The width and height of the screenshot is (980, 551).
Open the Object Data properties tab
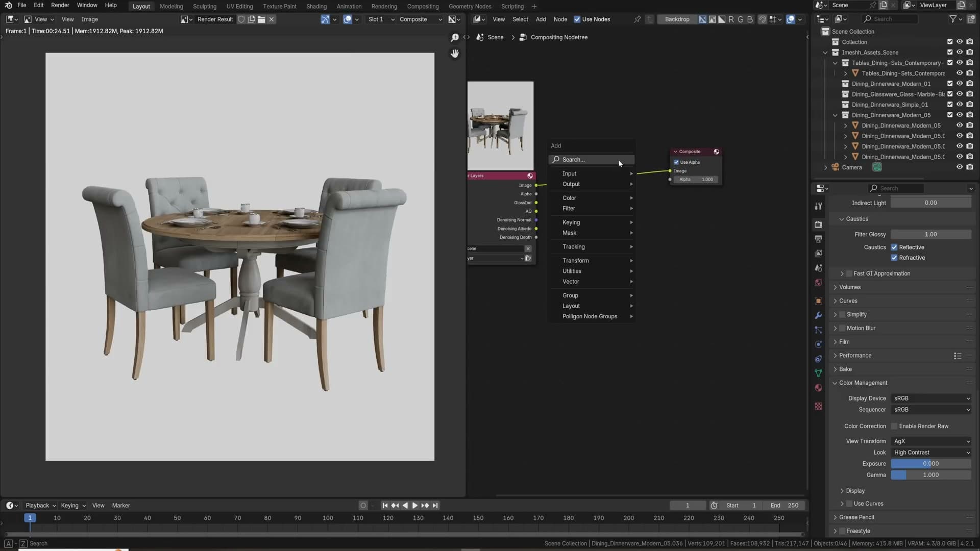(x=818, y=373)
